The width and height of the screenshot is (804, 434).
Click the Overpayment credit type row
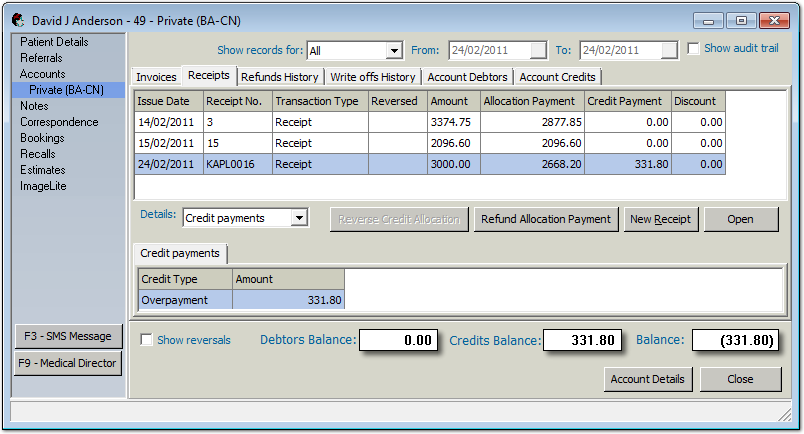185,299
